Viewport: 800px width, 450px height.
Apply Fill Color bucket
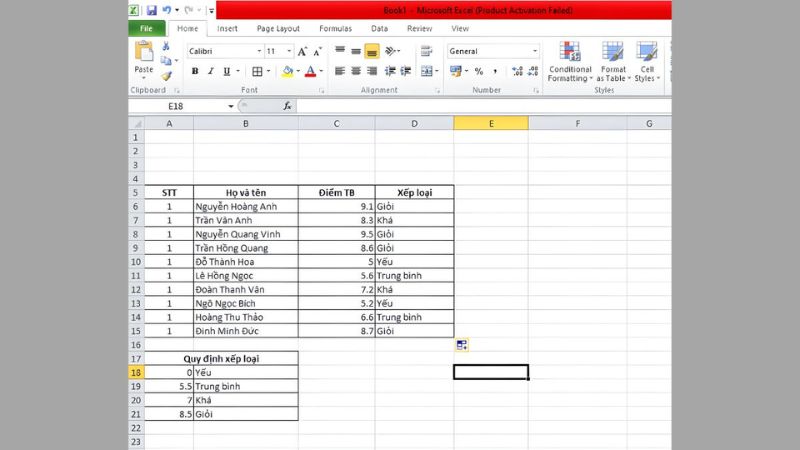[288, 71]
